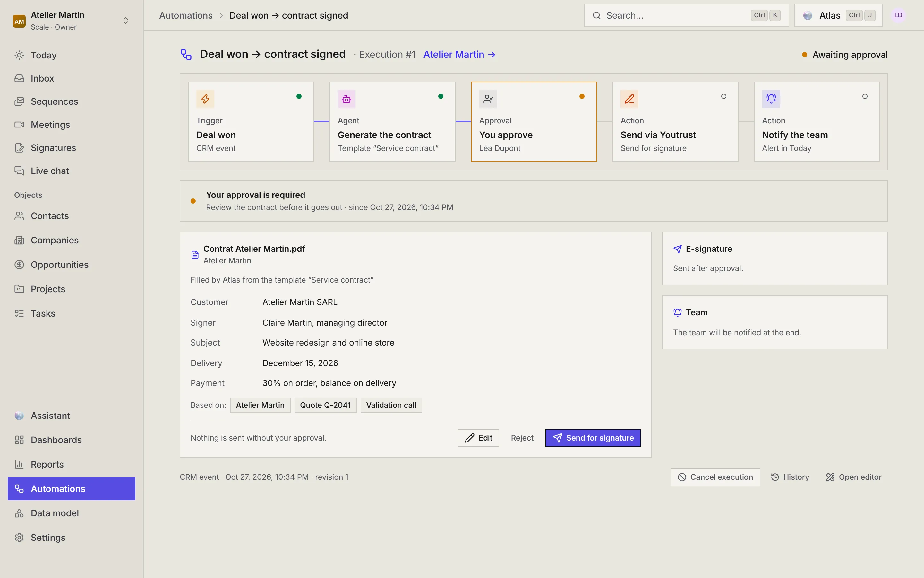Focus the Search field
The image size is (924, 578).
(x=686, y=15)
